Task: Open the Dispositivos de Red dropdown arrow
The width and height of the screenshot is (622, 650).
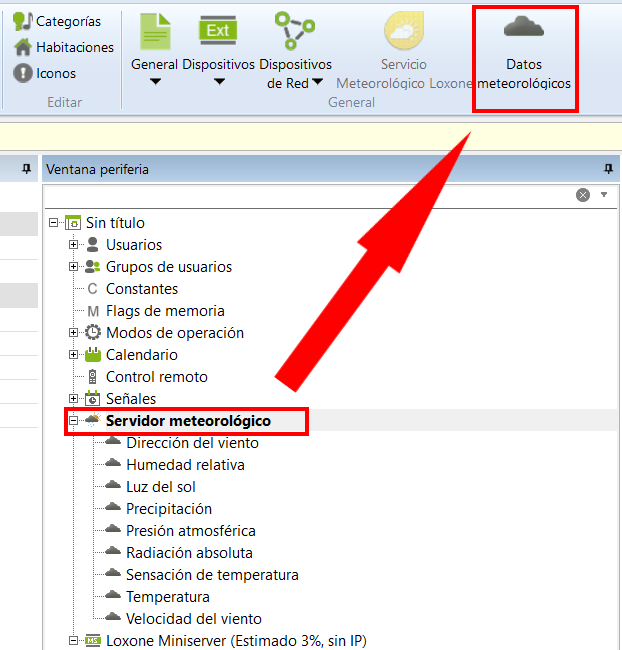Action: (318, 83)
